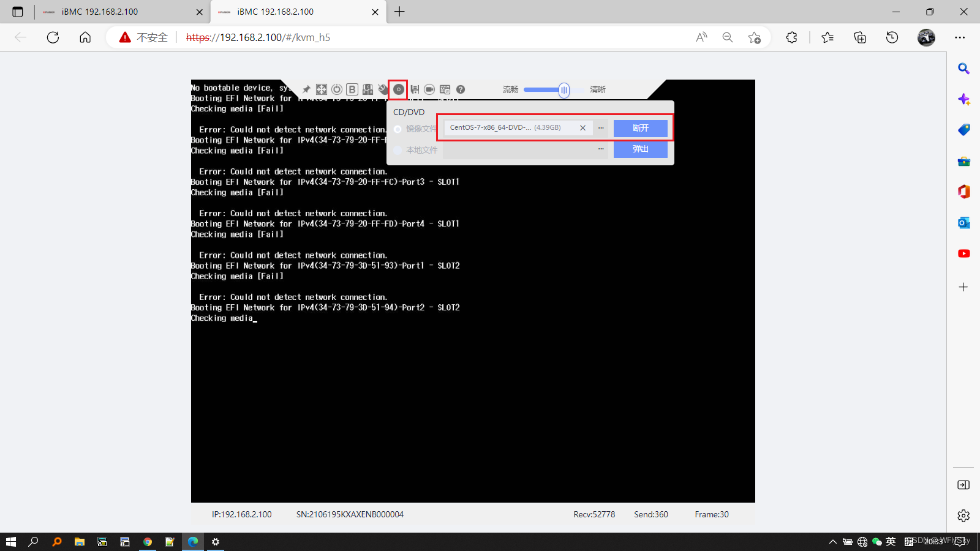The image size is (980, 551).
Task: Toggle fullscreen mode in the KVM toolbar
Action: 322,89
